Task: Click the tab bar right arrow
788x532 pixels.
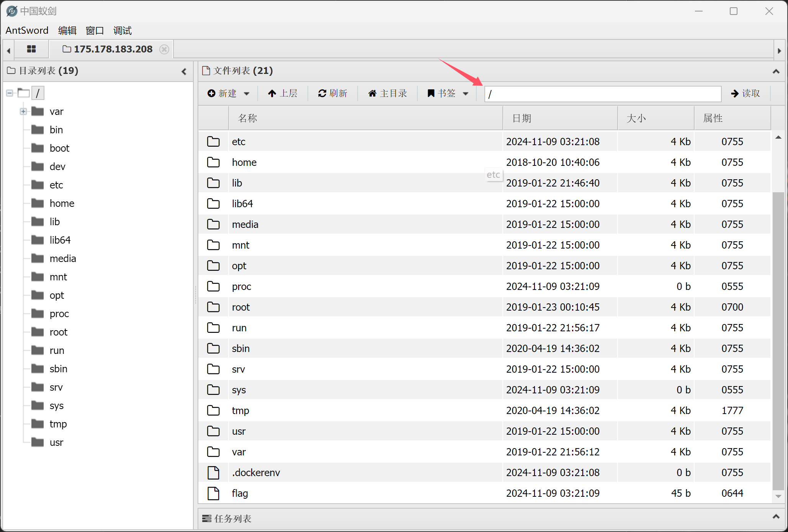Action: click(779, 51)
